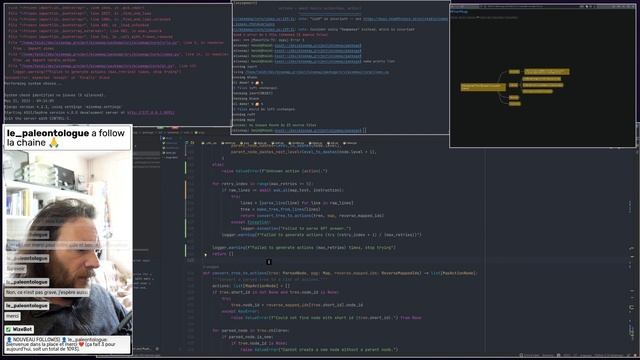Image resolution: width=640 pixels, height=360 pixels.
Task: Click 'raise ValueError Unknown action' line
Action: click(x=275, y=171)
